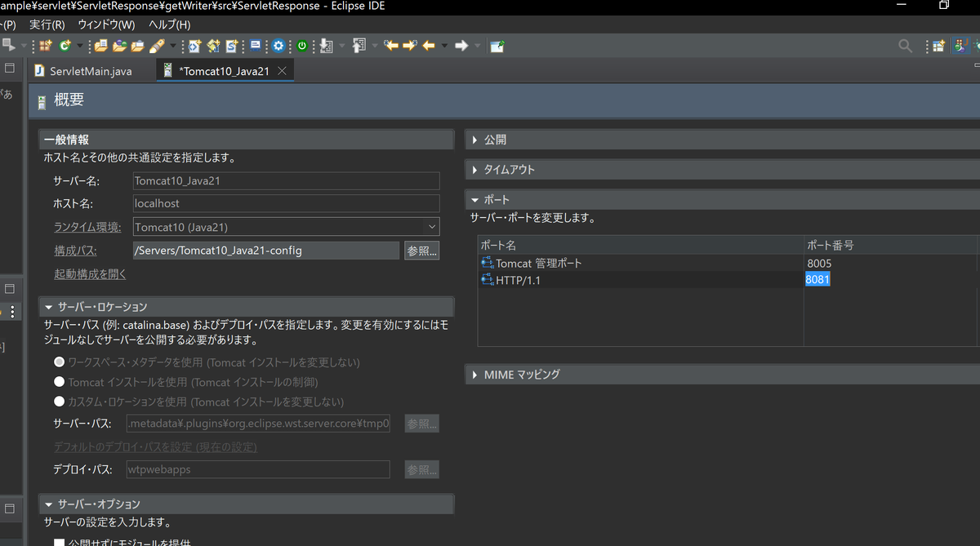Open the ウィンドウ(W) menu
Image resolution: width=980 pixels, height=546 pixels.
tap(105, 24)
